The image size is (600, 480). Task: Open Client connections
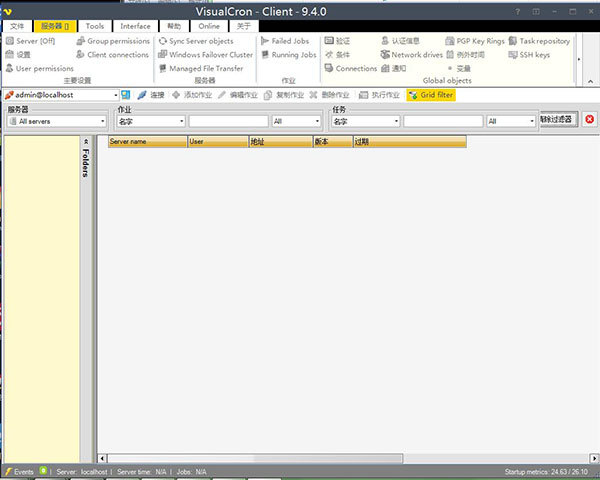[x=113, y=54]
